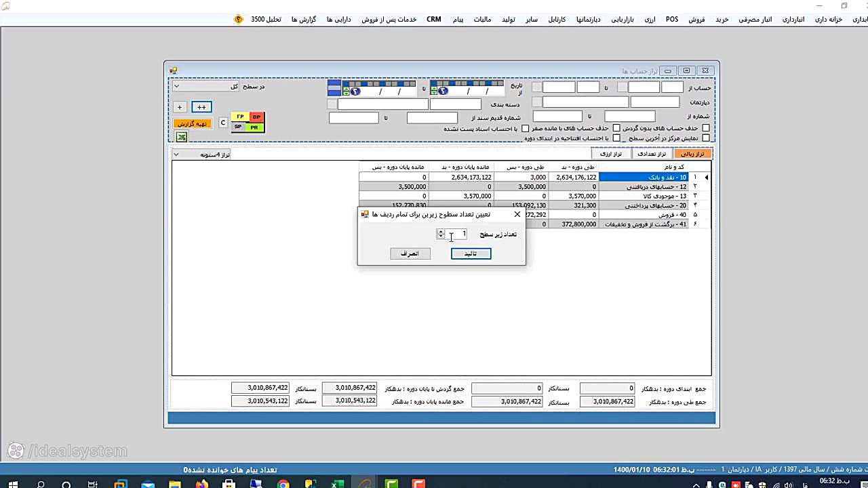Switch to the تراز ارزی tab
868x488 pixels.
click(611, 154)
